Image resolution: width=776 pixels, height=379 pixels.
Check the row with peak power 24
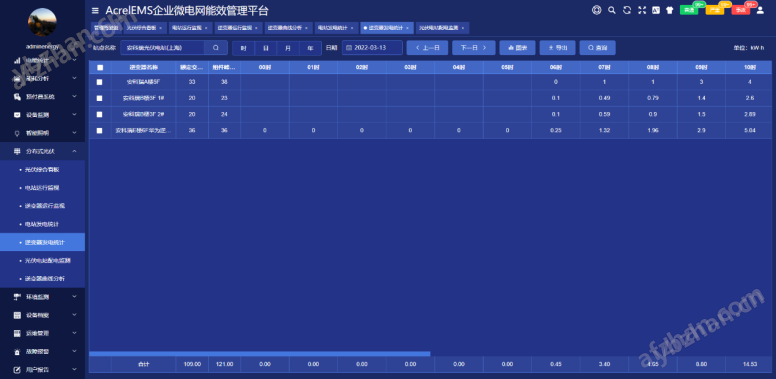(99, 114)
